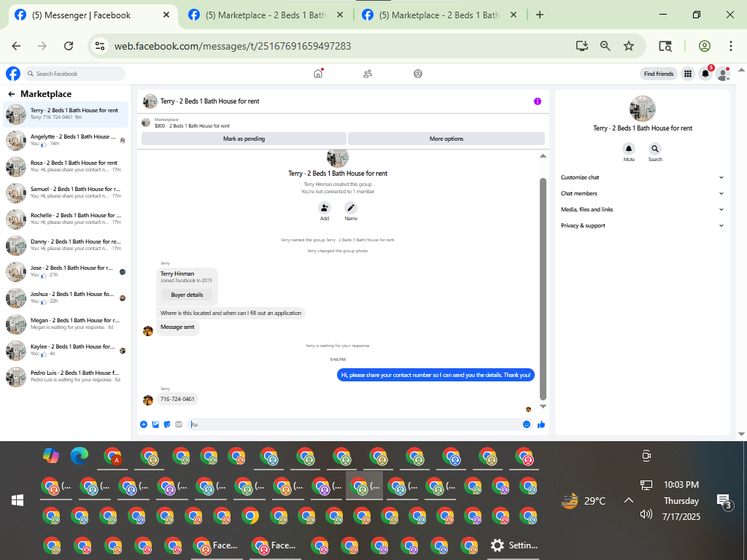Screen dimensions: 747x560
Task: Open the Settings taskbar item
Action: [514, 545]
